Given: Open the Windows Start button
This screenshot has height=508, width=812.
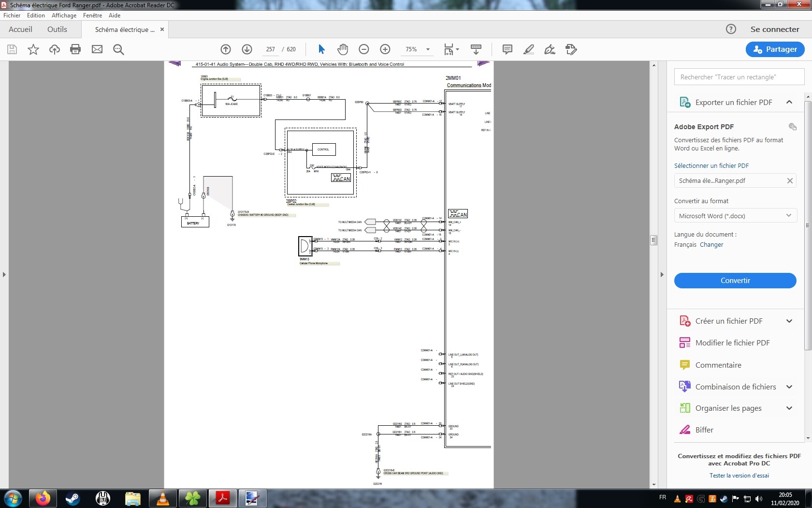Looking at the screenshot, I should point(13,498).
